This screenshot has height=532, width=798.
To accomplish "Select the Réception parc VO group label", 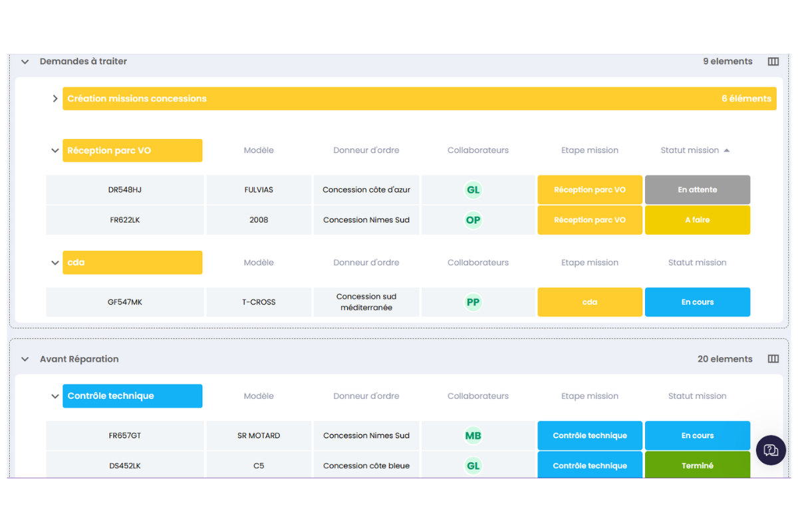I will (x=132, y=150).
